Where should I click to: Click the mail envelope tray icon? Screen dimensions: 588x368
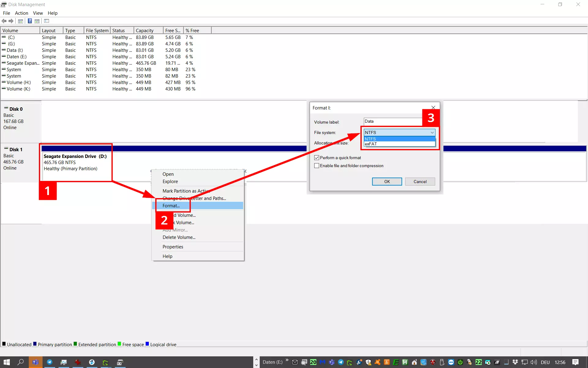tap(295, 362)
